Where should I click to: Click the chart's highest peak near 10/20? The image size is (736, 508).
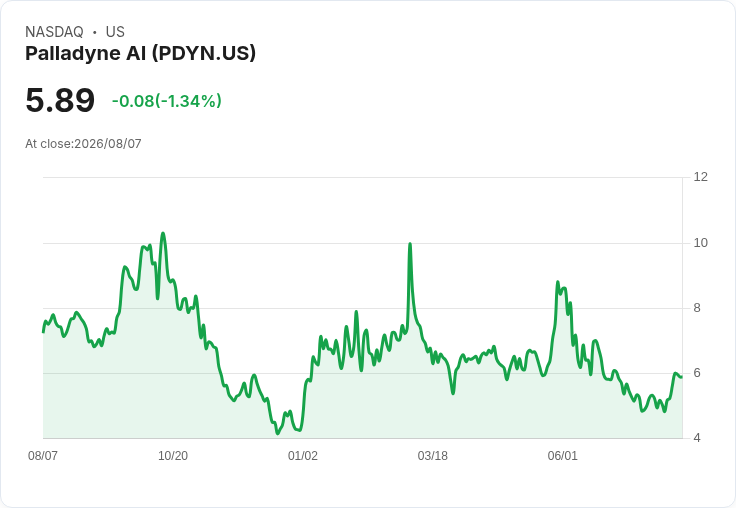[163, 233]
